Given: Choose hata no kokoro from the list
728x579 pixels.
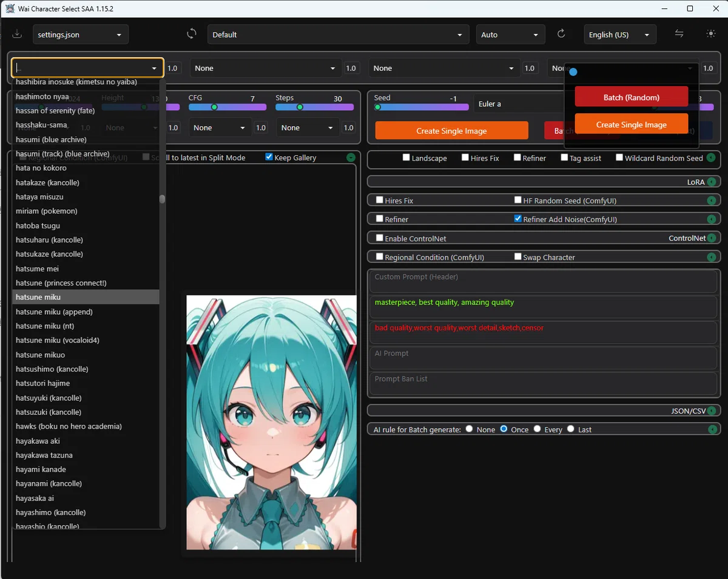Looking at the screenshot, I should coord(86,168).
